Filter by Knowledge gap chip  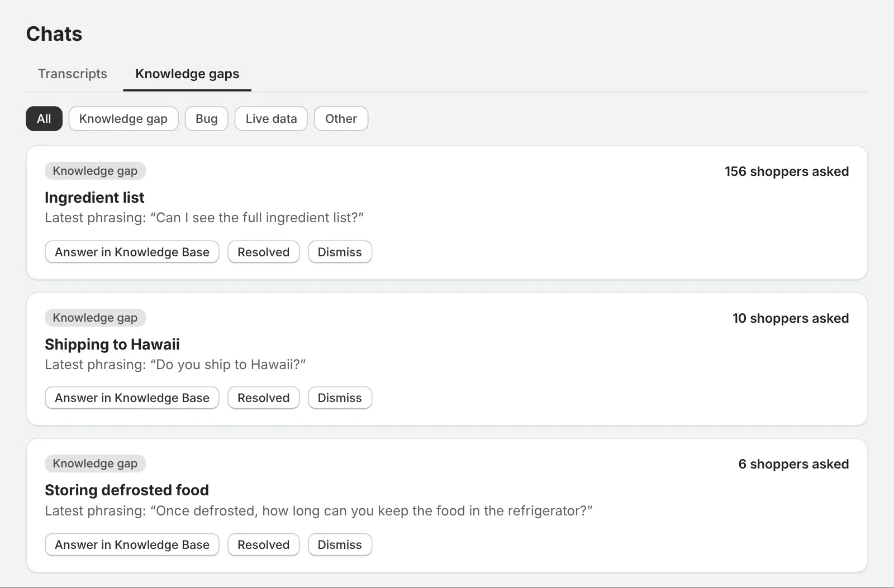123,119
